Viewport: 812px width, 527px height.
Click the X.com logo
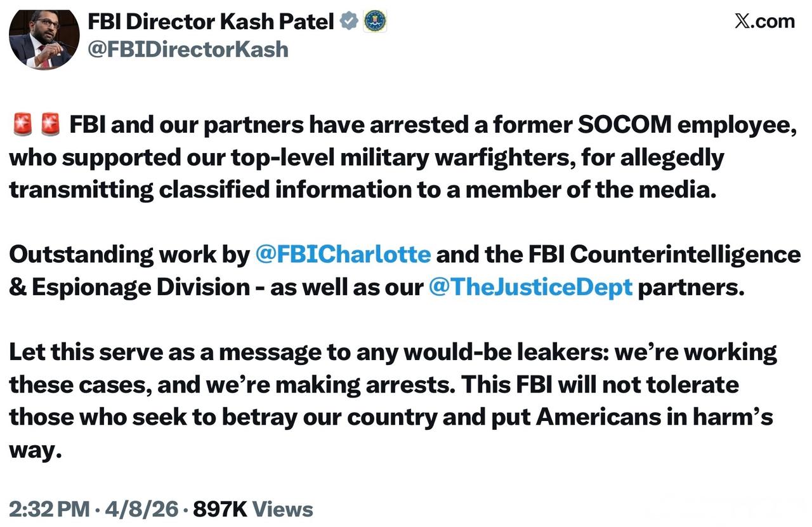764,21
